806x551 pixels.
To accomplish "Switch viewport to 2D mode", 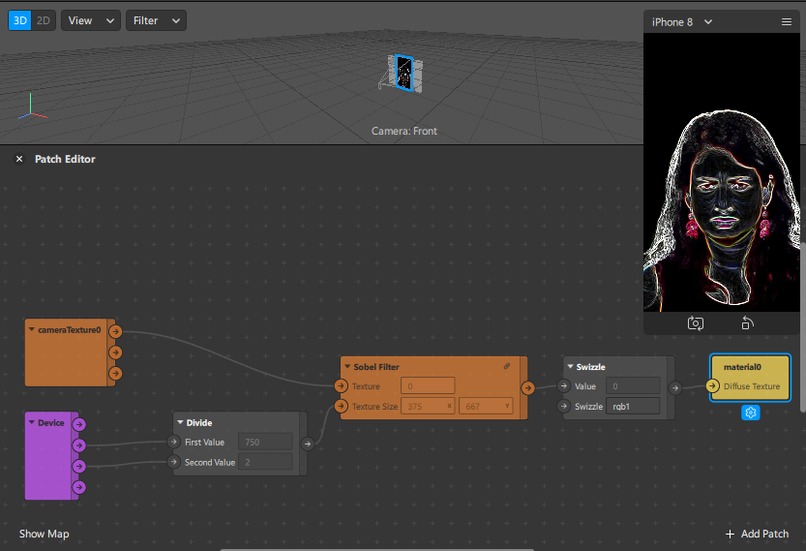I will pos(44,21).
